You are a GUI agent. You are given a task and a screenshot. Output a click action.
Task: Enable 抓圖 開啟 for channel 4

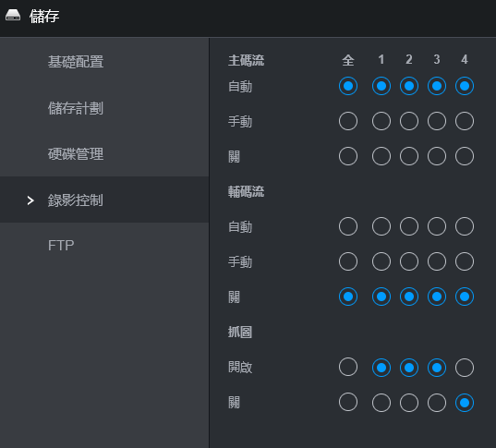point(465,368)
